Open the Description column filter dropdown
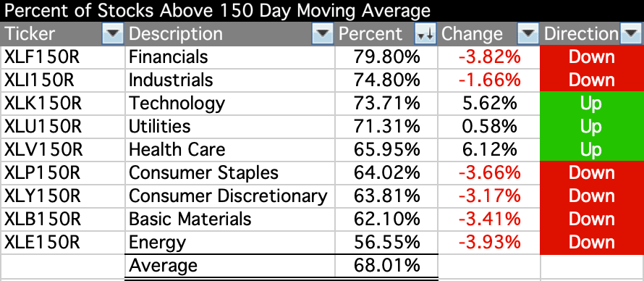The width and height of the screenshot is (644, 281). [x=323, y=34]
